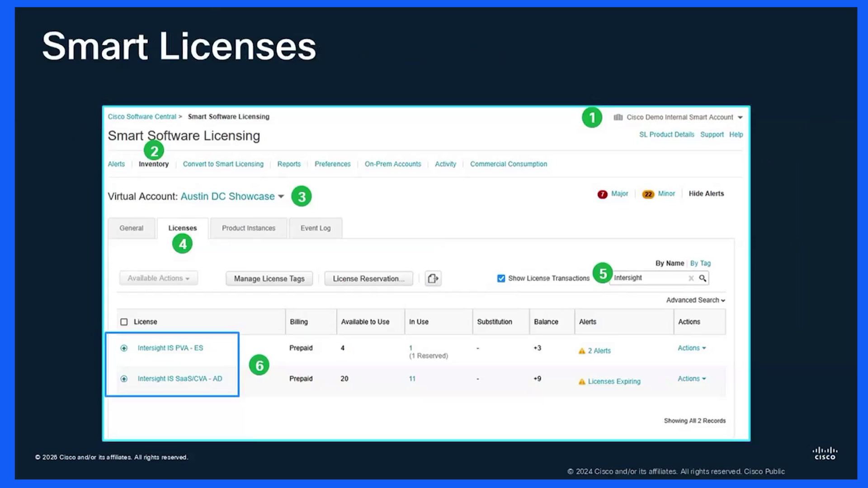Open the Activity menu item
This screenshot has width=868, height=488.
pyautogui.click(x=446, y=164)
